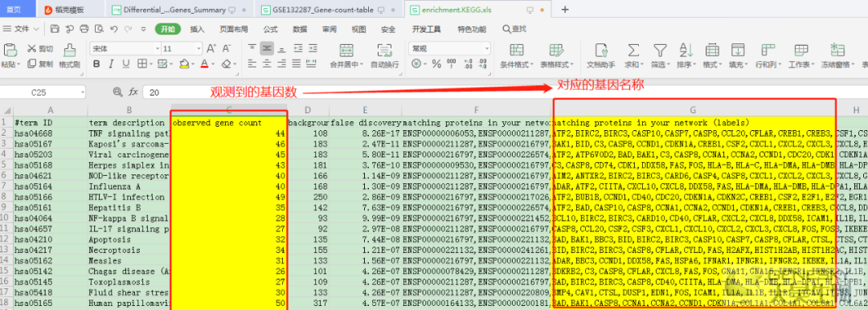
Task: Click fx insert function icon
Action: [133, 92]
